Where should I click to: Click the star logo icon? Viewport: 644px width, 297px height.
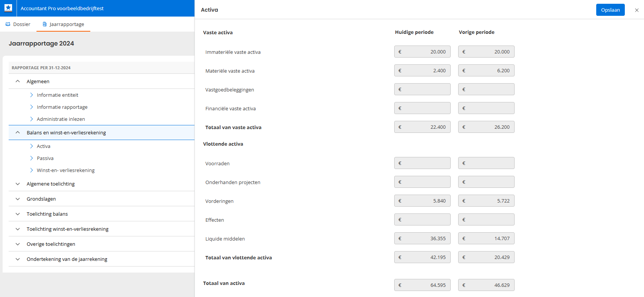point(8,8)
